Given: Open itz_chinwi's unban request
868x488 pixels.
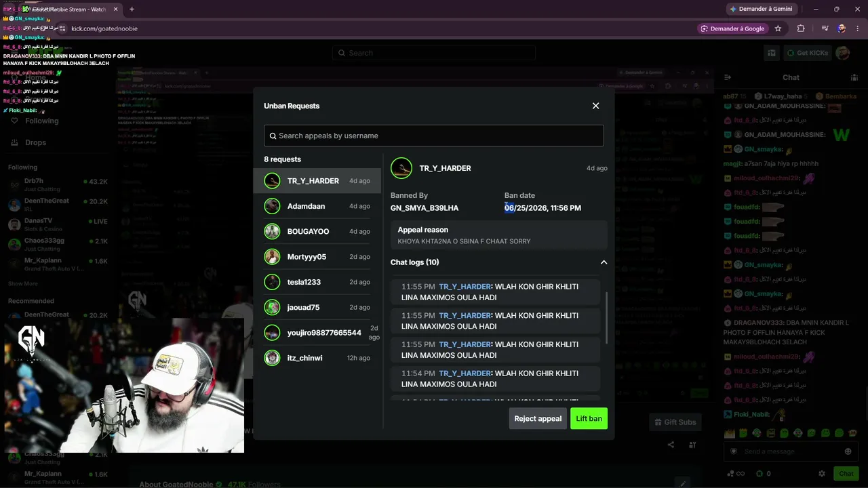Looking at the screenshot, I should (x=317, y=358).
